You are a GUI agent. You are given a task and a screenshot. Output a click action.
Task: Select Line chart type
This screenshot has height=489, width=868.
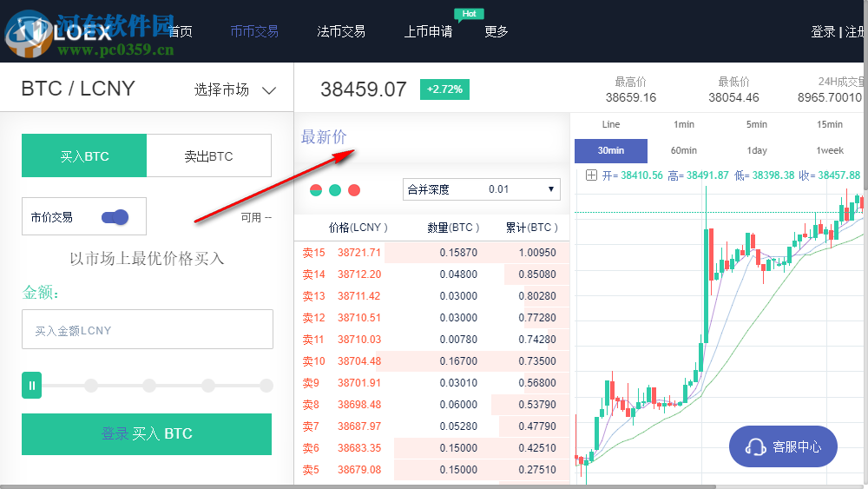[x=611, y=124]
